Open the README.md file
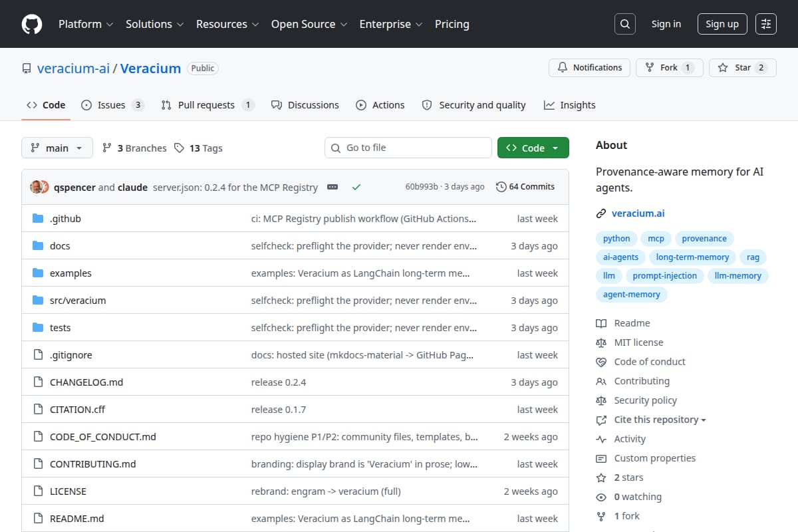 (x=77, y=519)
